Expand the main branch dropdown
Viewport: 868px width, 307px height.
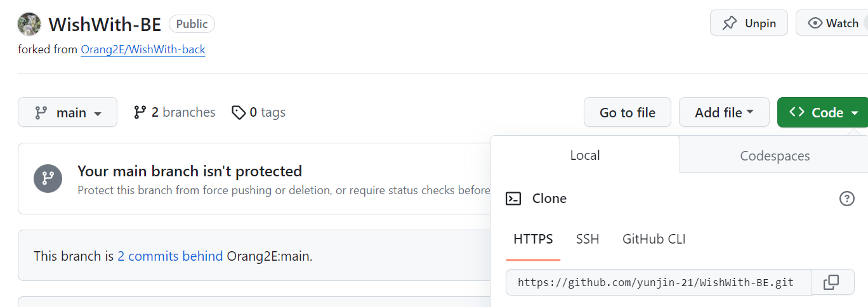[x=67, y=112]
